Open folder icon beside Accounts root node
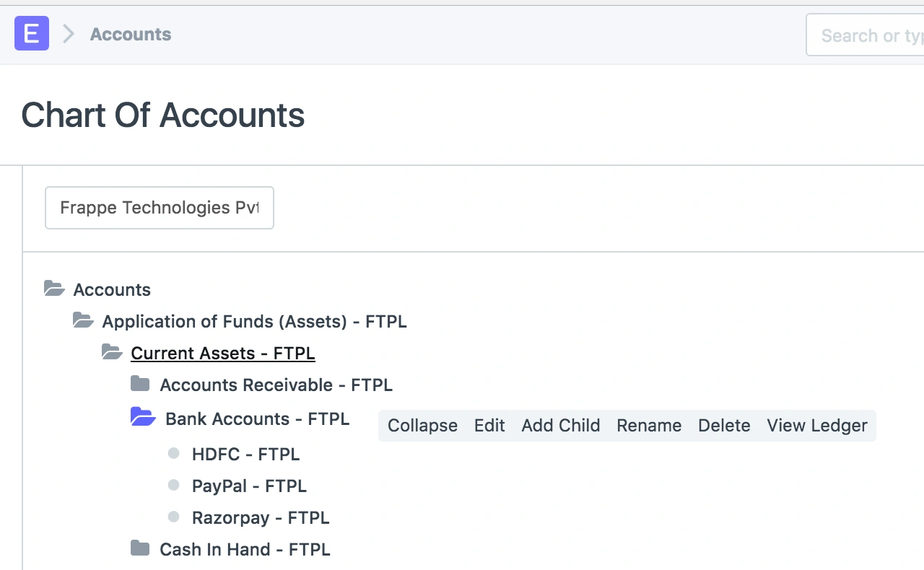Image resolution: width=924 pixels, height=570 pixels. [53, 288]
